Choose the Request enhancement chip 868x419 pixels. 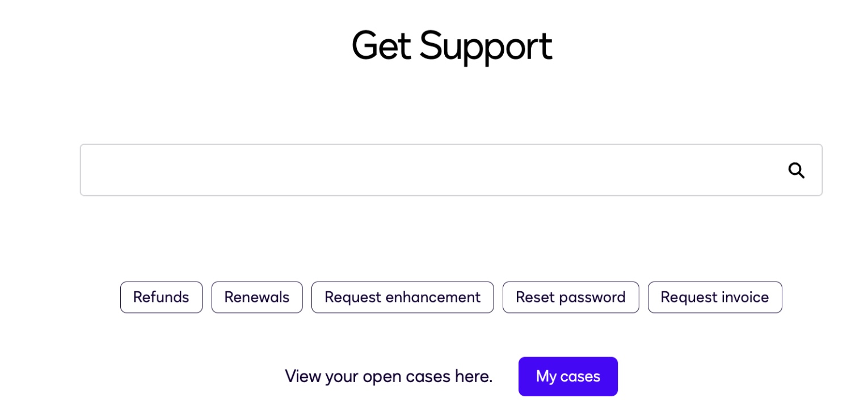click(402, 298)
